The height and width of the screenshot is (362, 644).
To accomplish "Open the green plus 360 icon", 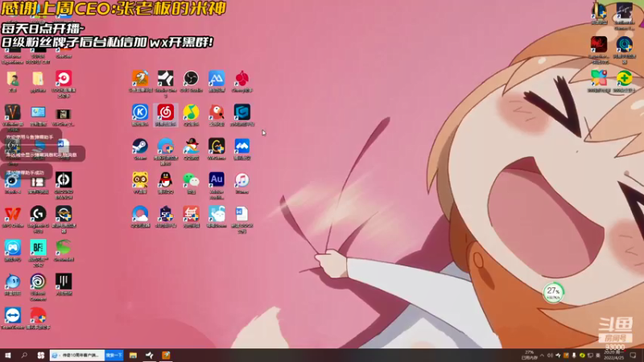I will pyautogui.click(x=625, y=78).
